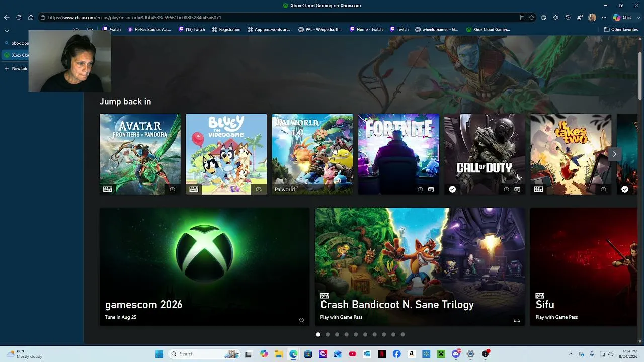Select the seventh carousel page dot

coord(374,334)
